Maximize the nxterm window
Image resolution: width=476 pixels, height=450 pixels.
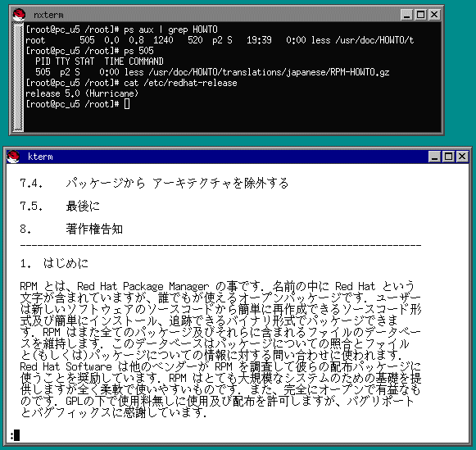pos(421,15)
